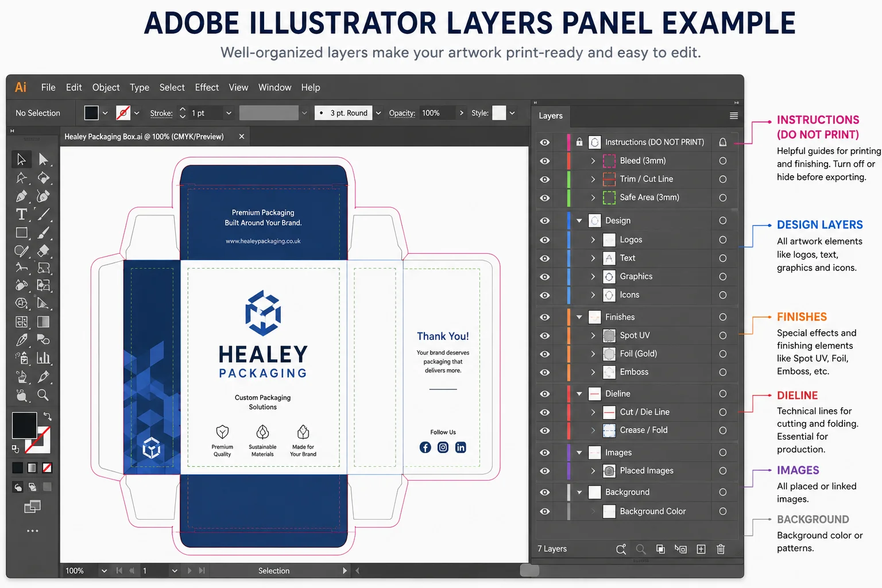
Task: Open the File menu
Action: (x=48, y=87)
